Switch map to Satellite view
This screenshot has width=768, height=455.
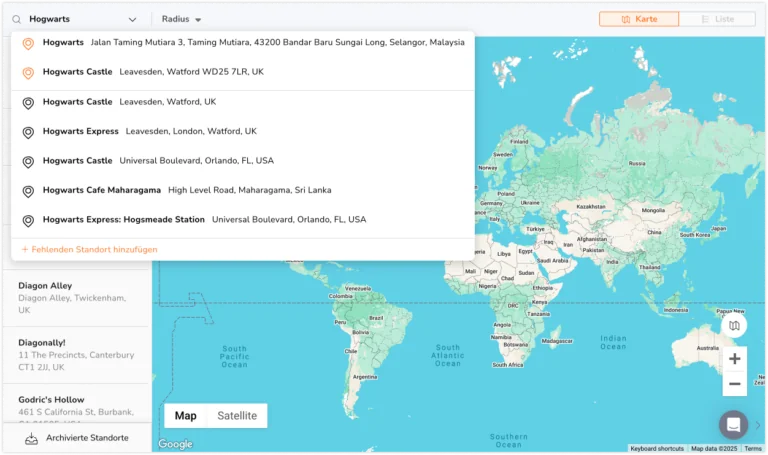click(x=237, y=416)
